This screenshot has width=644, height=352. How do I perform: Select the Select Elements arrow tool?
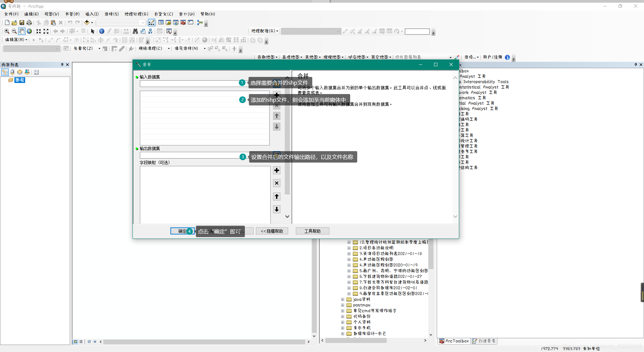(93, 31)
